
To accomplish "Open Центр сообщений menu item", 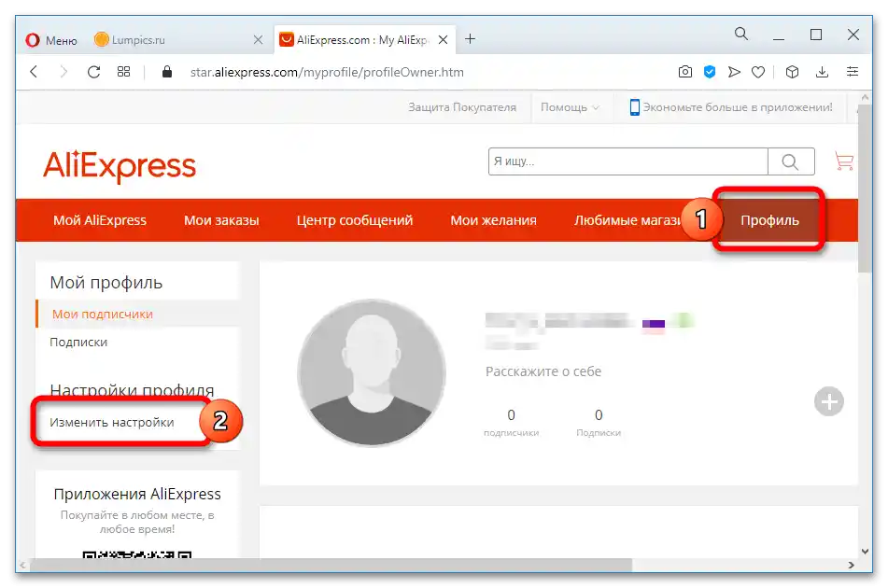I will click(355, 220).
